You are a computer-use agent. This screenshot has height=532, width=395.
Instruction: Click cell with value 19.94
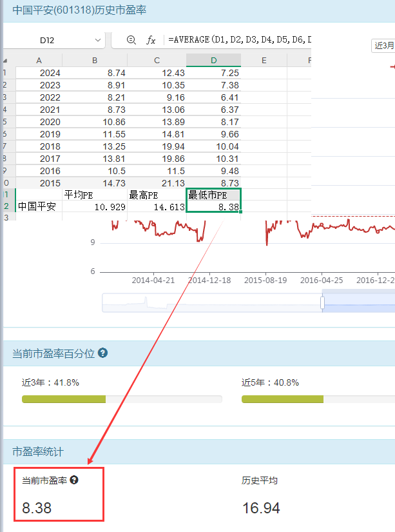pos(157,146)
